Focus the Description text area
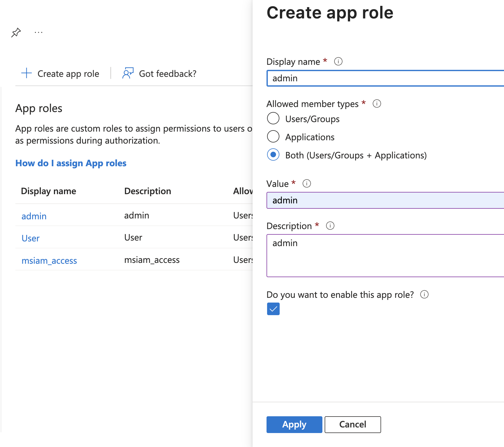 385,256
